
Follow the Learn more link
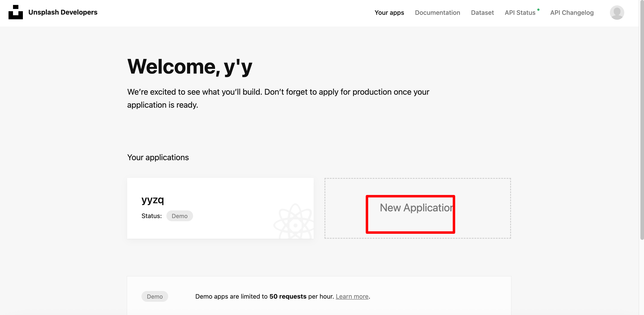tap(352, 296)
